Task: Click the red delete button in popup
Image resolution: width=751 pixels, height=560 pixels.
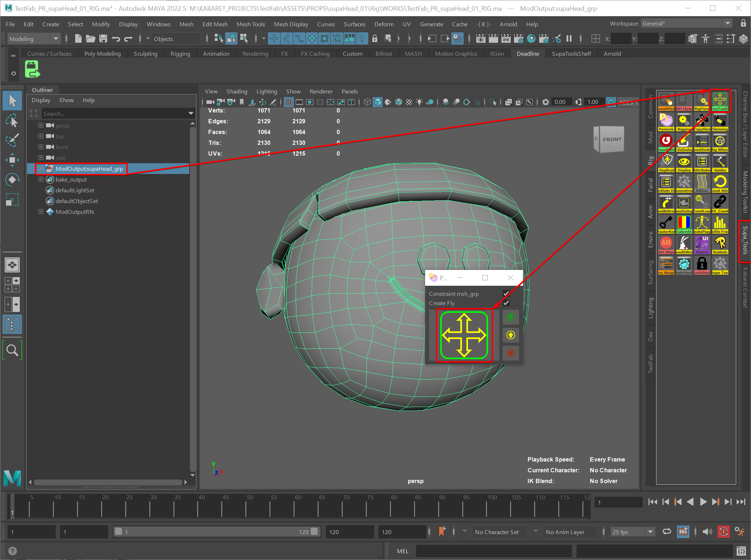Action: pyautogui.click(x=510, y=353)
